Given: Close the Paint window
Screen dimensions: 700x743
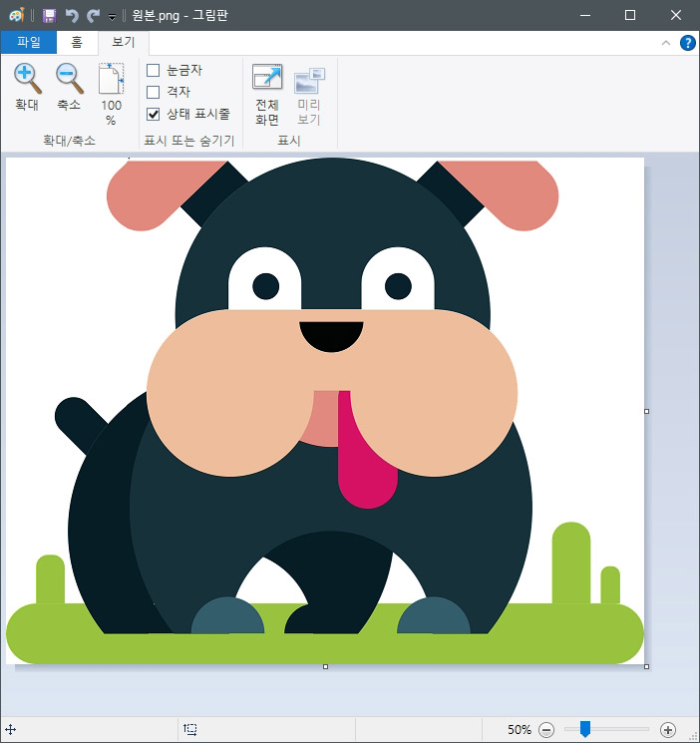Looking at the screenshot, I should coord(676,15).
